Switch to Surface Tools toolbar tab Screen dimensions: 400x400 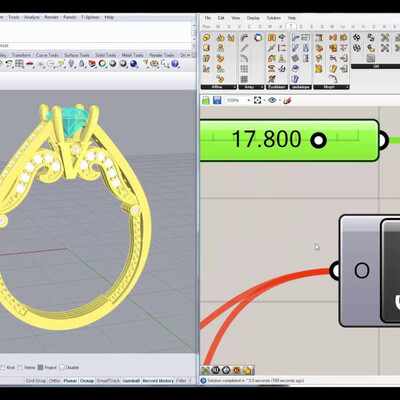click(x=77, y=55)
